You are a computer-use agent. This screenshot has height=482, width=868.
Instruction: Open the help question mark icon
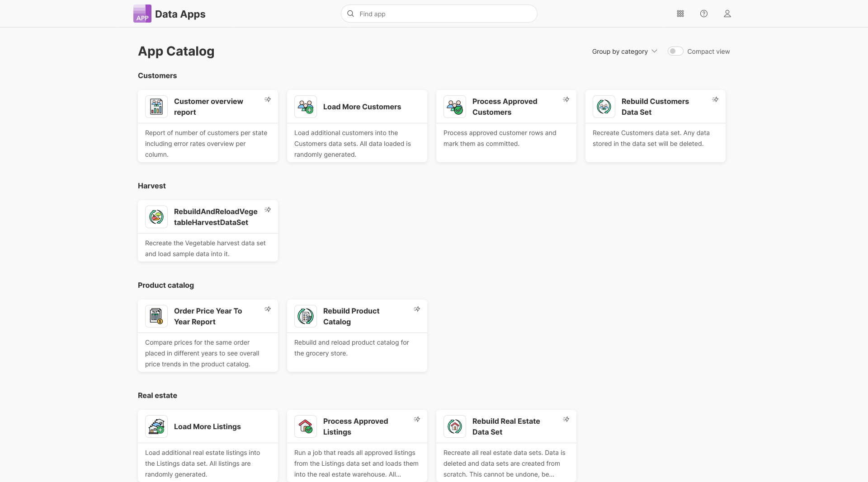[x=704, y=14]
